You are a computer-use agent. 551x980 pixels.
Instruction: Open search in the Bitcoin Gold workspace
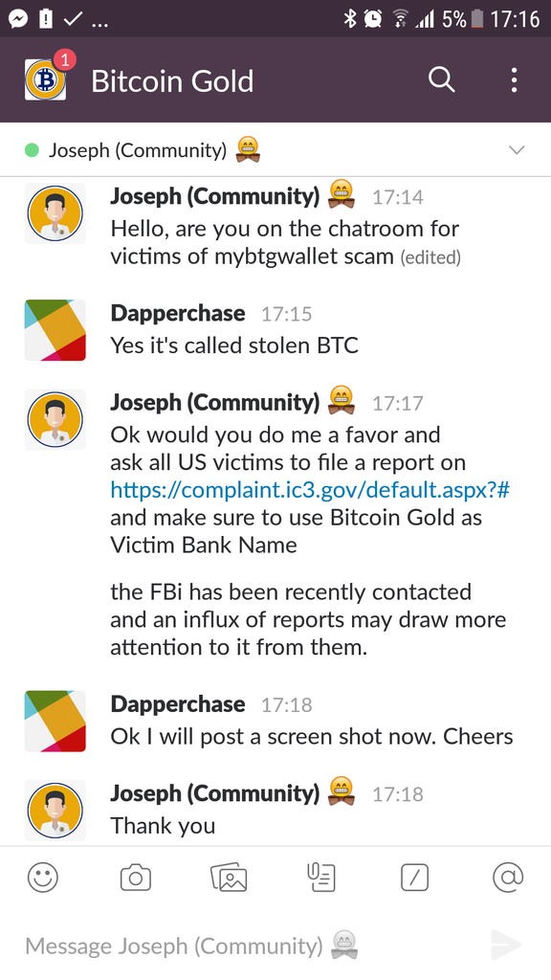pos(442,80)
